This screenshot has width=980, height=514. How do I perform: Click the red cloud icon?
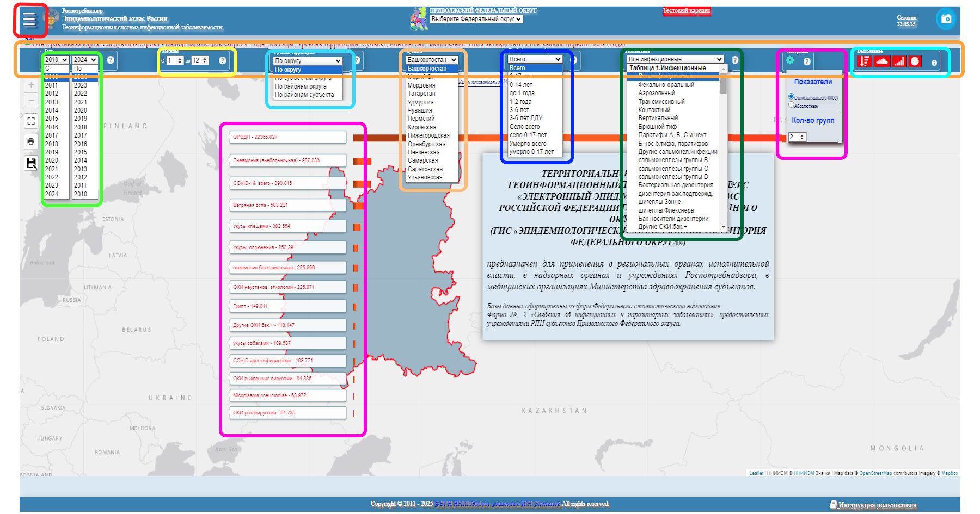[881, 61]
